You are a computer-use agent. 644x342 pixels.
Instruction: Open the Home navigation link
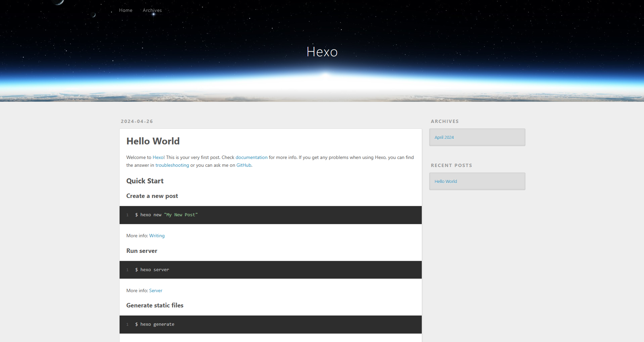pyautogui.click(x=126, y=10)
